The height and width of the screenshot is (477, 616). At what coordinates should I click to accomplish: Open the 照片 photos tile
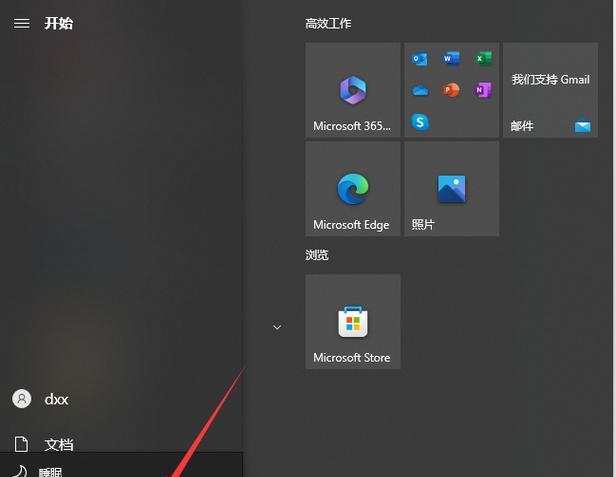pyautogui.click(x=451, y=189)
